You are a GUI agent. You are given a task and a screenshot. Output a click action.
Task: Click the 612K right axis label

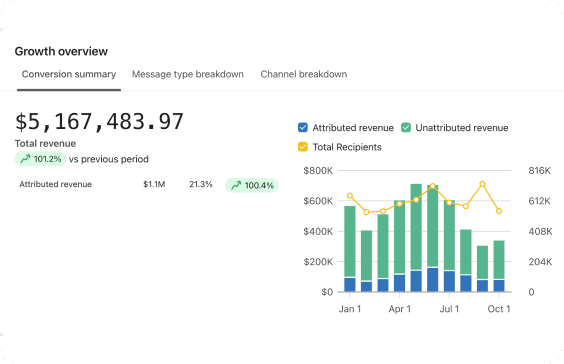point(540,201)
